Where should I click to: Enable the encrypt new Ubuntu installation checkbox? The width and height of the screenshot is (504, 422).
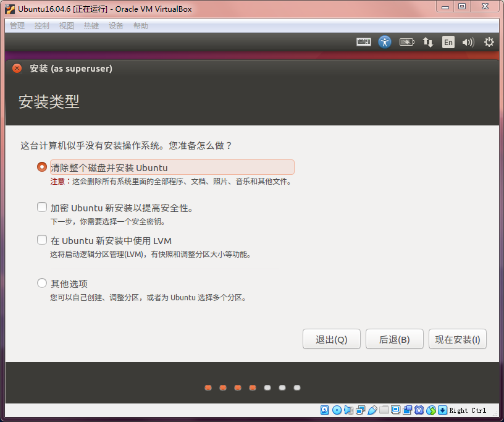point(42,207)
